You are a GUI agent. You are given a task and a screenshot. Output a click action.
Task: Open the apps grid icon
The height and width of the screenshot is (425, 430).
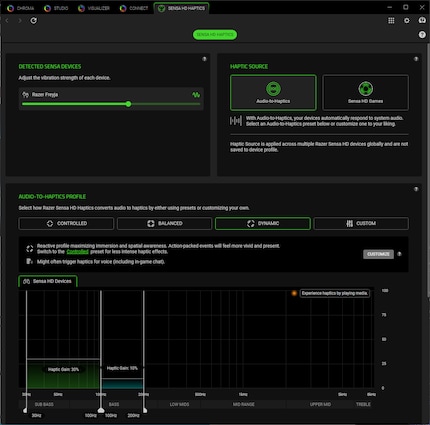(x=391, y=21)
